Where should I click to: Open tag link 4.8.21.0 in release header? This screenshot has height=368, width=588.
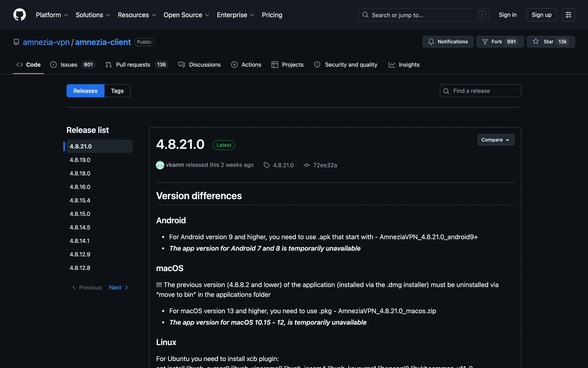[x=283, y=165]
